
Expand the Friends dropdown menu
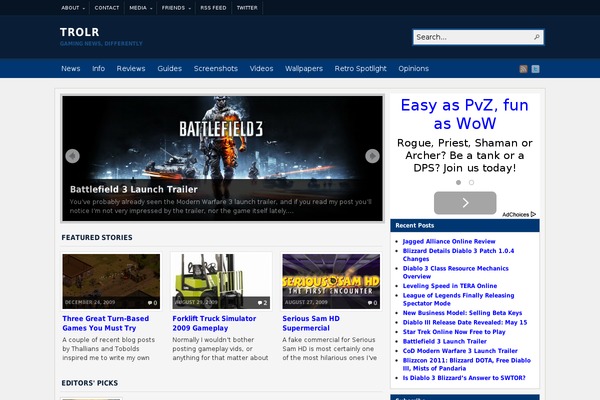click(176, 8)
